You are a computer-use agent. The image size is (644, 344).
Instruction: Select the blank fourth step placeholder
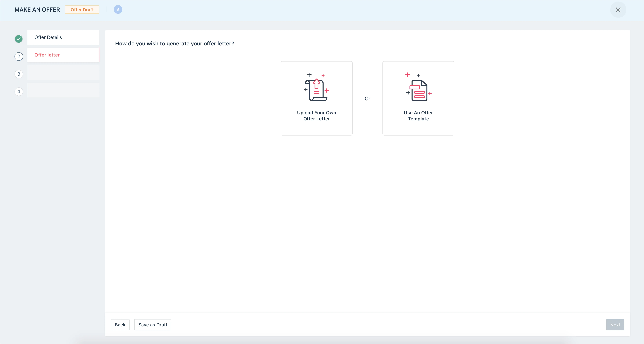[63, 90]
